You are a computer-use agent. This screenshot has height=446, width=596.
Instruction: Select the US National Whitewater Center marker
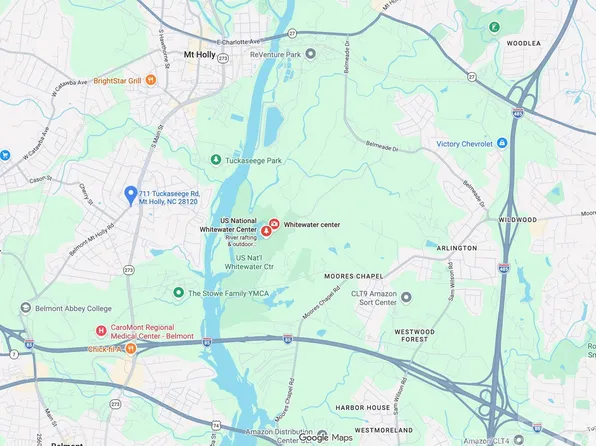[266, 231]
